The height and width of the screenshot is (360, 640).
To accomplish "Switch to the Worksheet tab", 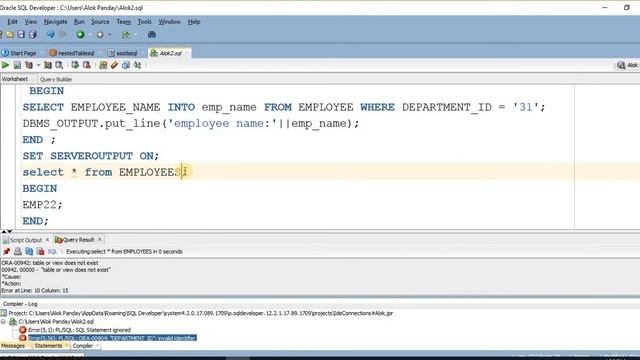I will pyautogui.click(x=15, y=79).
